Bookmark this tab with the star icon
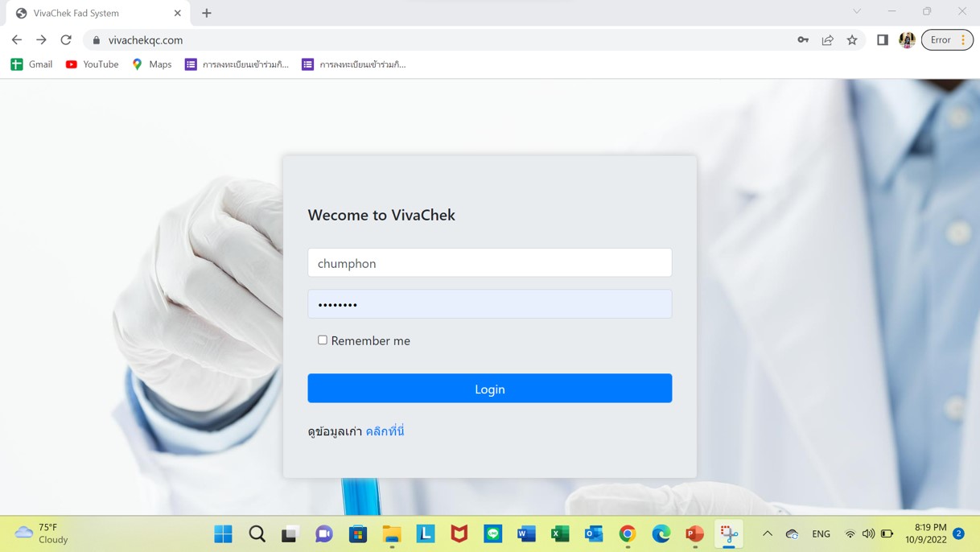980x552 pixels. [852, 39]
